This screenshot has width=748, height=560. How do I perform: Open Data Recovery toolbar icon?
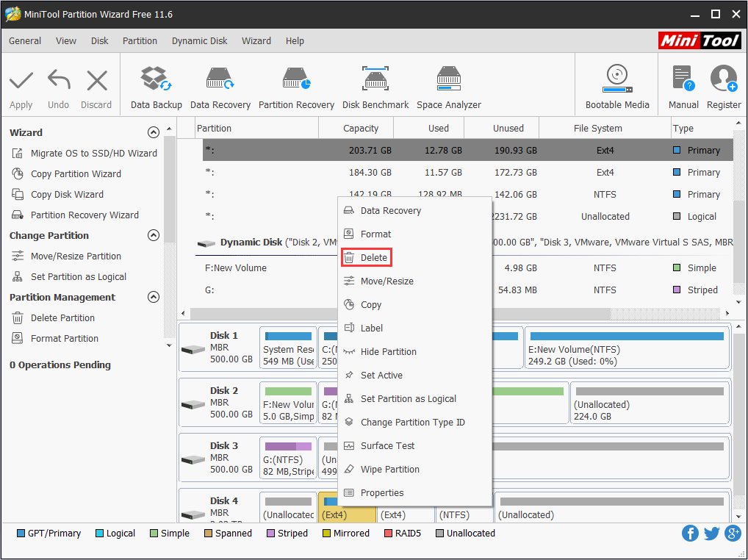220,79
